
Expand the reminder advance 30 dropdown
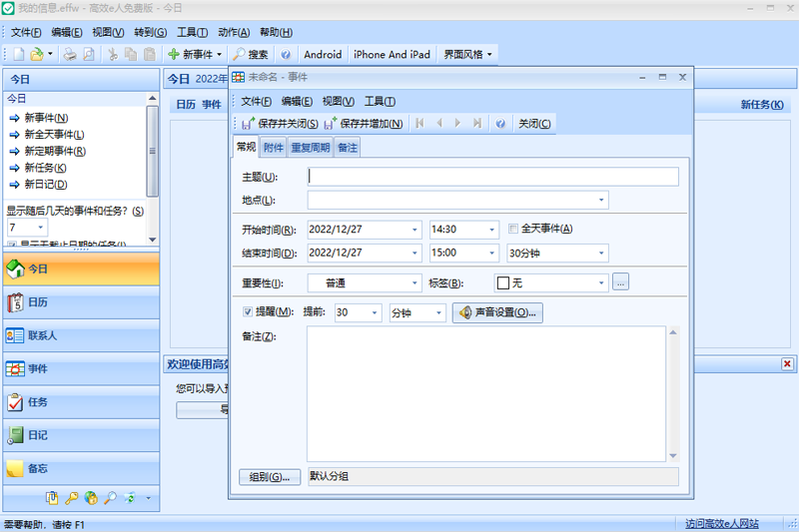click(375, 312)
